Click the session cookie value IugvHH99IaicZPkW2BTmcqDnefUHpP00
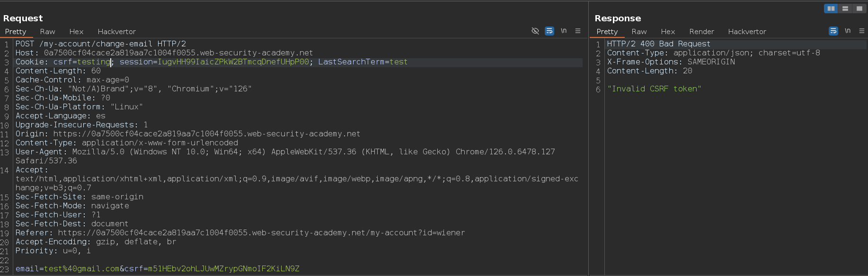Image resolution: width=868 pixels, height=276 pixels. point(233,62)
